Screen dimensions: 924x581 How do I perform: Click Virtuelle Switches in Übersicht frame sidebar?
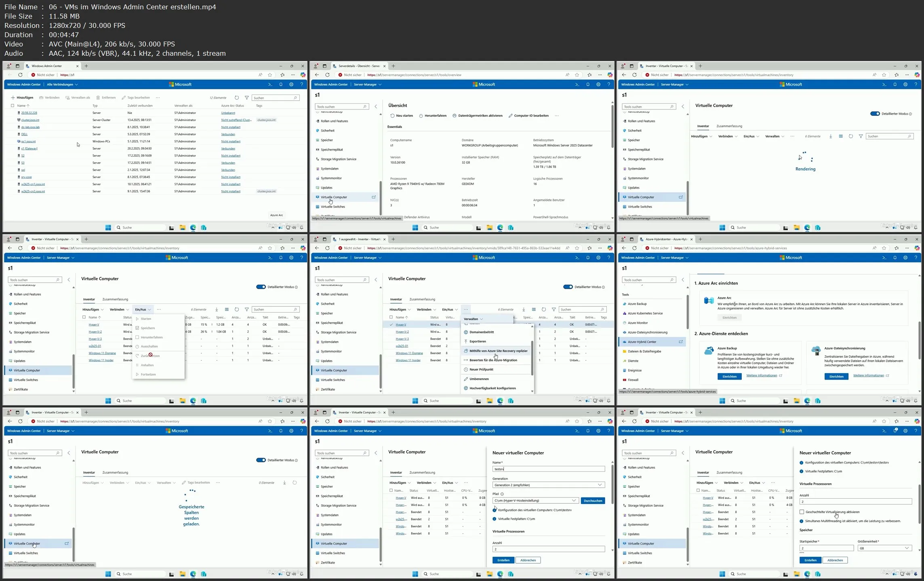333,207
